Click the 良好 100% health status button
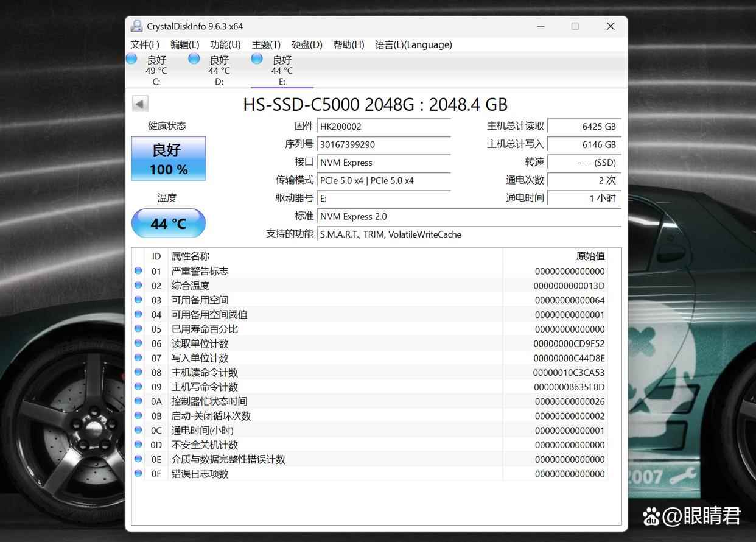 169,159
